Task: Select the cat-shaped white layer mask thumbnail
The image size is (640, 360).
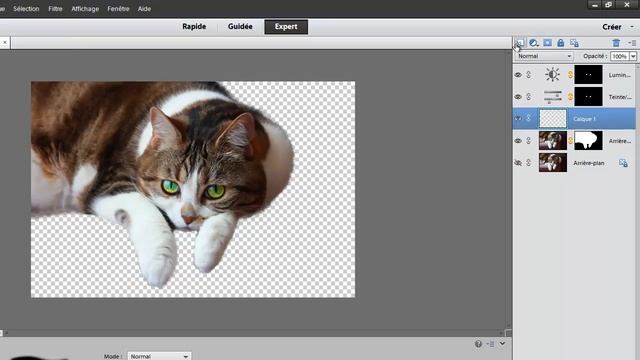Action: [x=588, y=141]
